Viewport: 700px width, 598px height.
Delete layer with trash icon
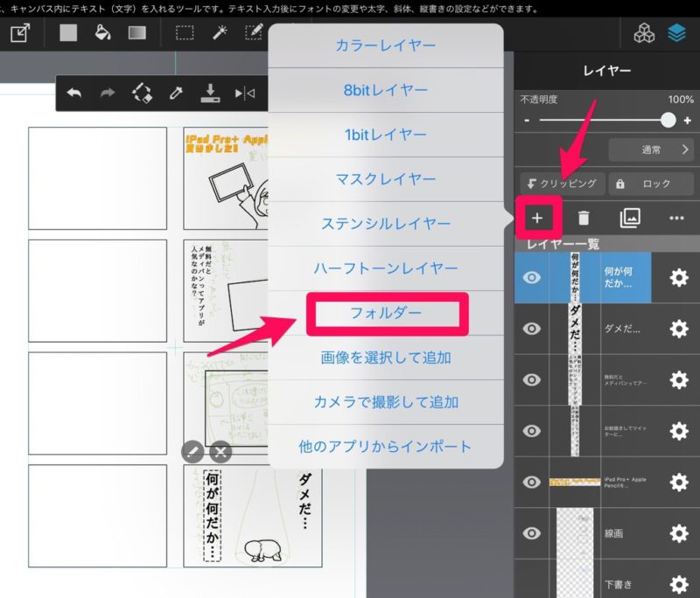click(x=584, y=218)
